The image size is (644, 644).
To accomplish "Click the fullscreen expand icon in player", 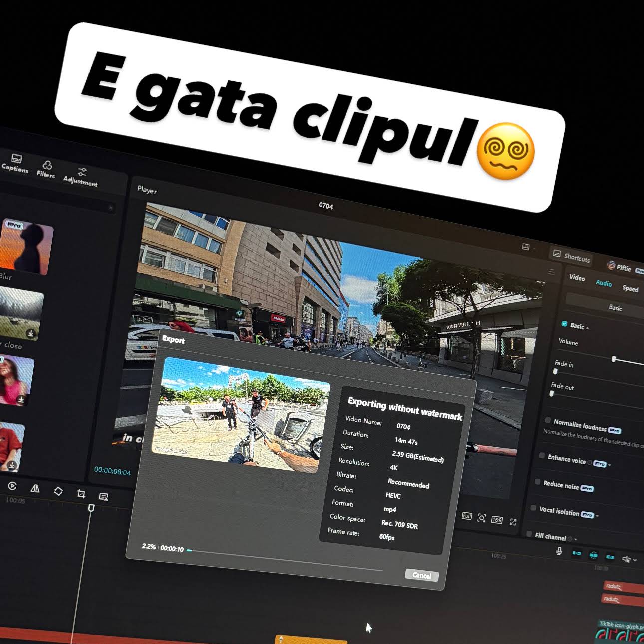I will tap(513, 522).
